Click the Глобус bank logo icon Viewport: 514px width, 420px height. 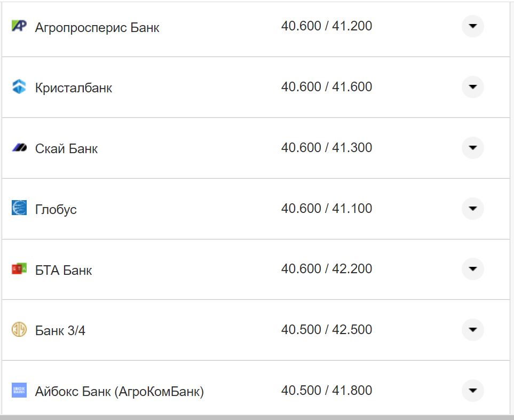(x=19, y=208)
